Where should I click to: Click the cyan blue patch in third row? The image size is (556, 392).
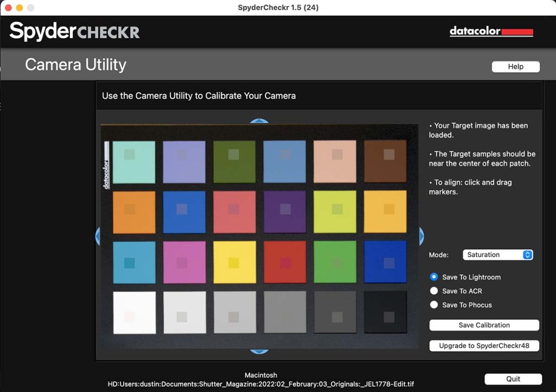pos(135,263)
